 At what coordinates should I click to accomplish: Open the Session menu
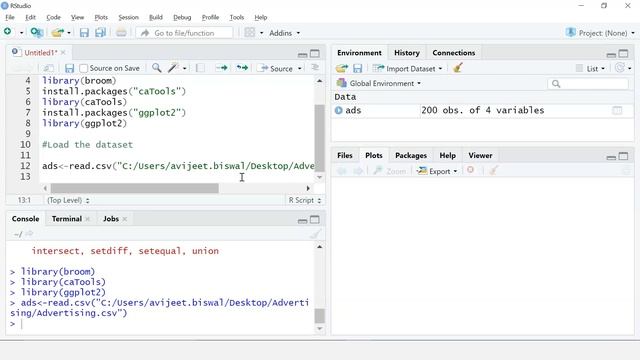[x=129, y=17]
